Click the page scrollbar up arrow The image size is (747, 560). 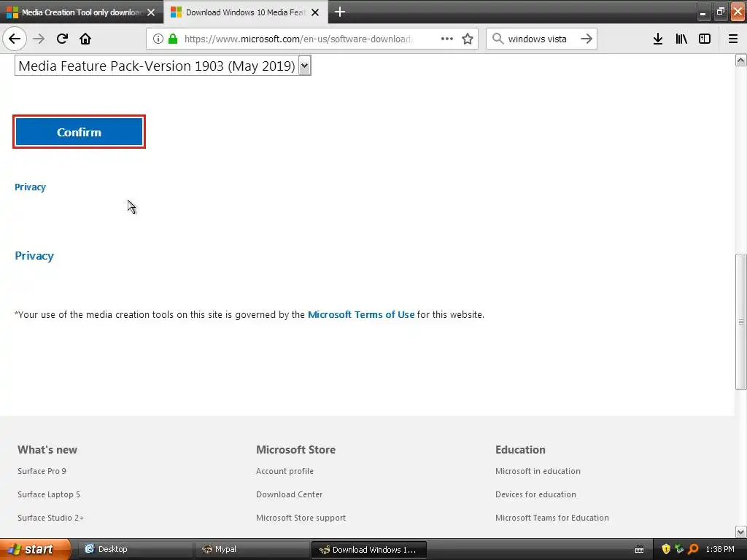click(x=741, y=60)
